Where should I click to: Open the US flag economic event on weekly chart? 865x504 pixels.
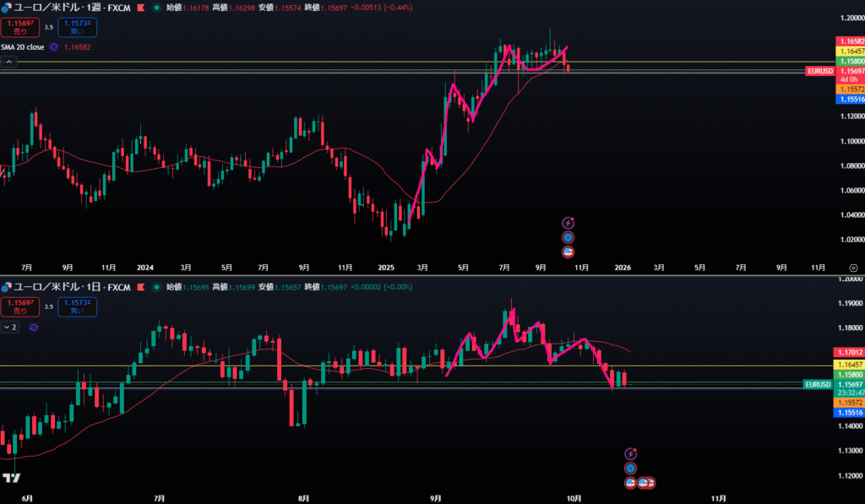click(x=569, y=252)
